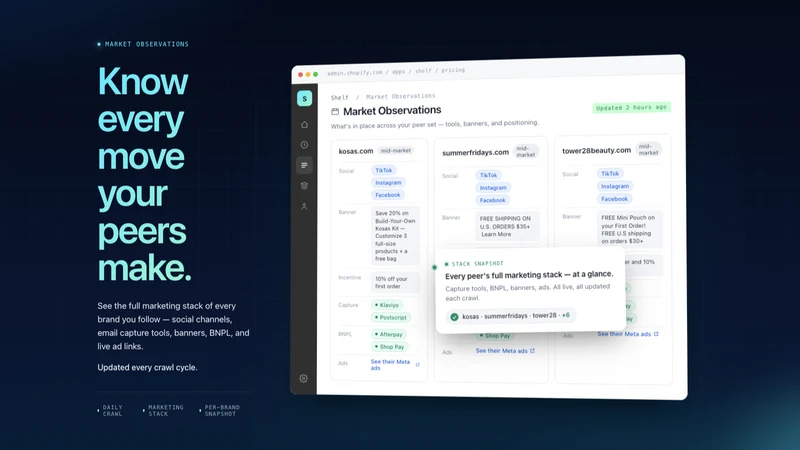The height and width of the screenshot is (450, 800).
Task: Click the tower28beauty.com card title
Action: click(x=596, y=151)
